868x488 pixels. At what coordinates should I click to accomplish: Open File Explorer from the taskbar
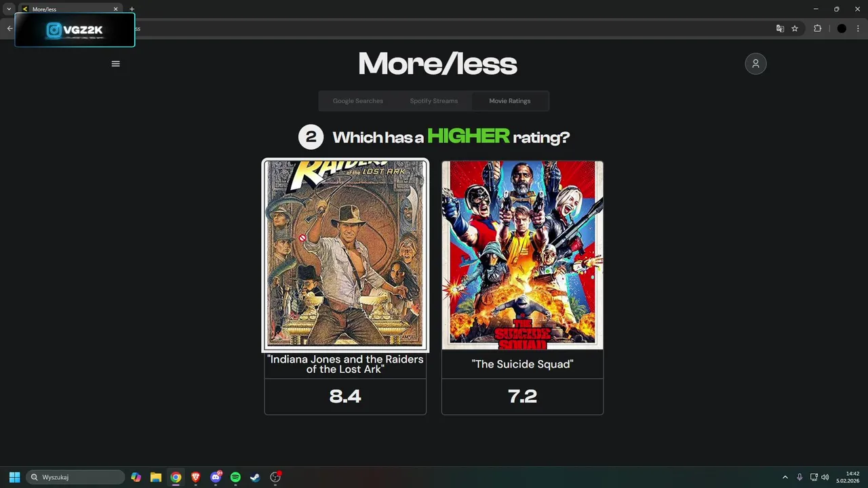(156, 477)
